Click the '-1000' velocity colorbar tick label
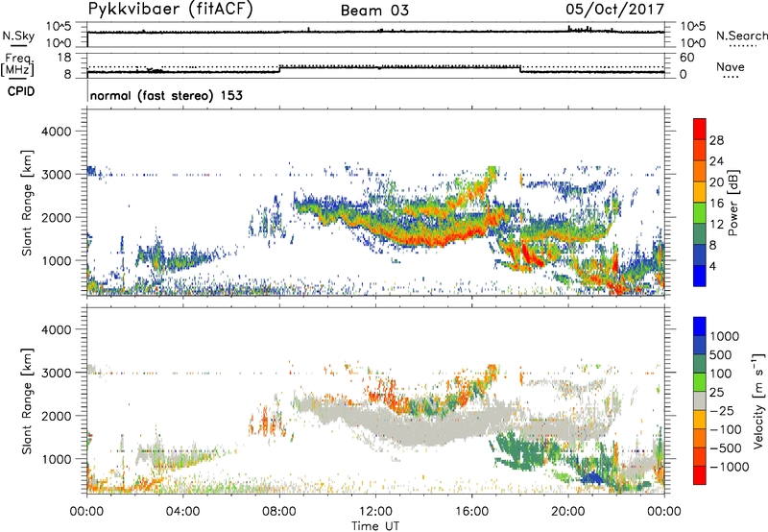Screen dimensions: 768x532 pyautogui.click(x=730, y=467)
